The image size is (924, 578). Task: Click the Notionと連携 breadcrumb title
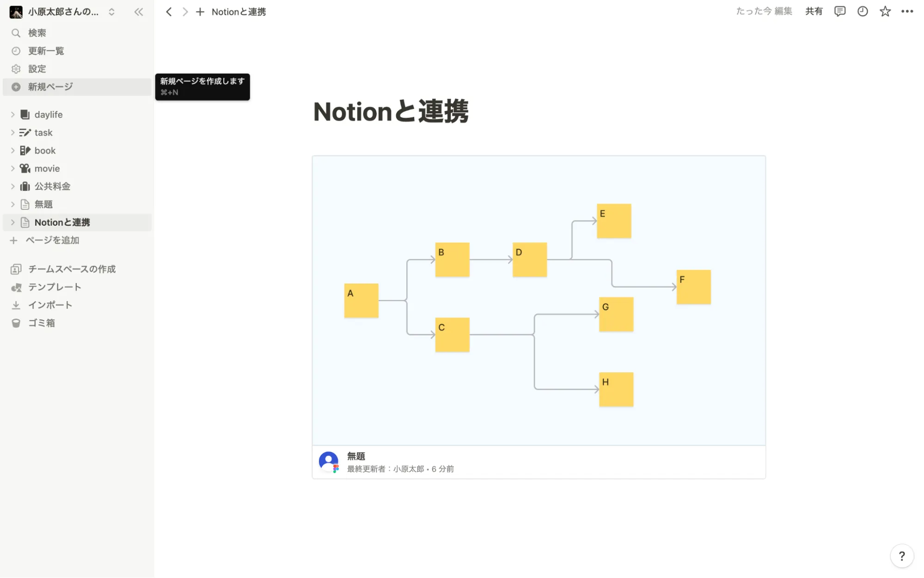pyautogui.click(x=239, y=12)
